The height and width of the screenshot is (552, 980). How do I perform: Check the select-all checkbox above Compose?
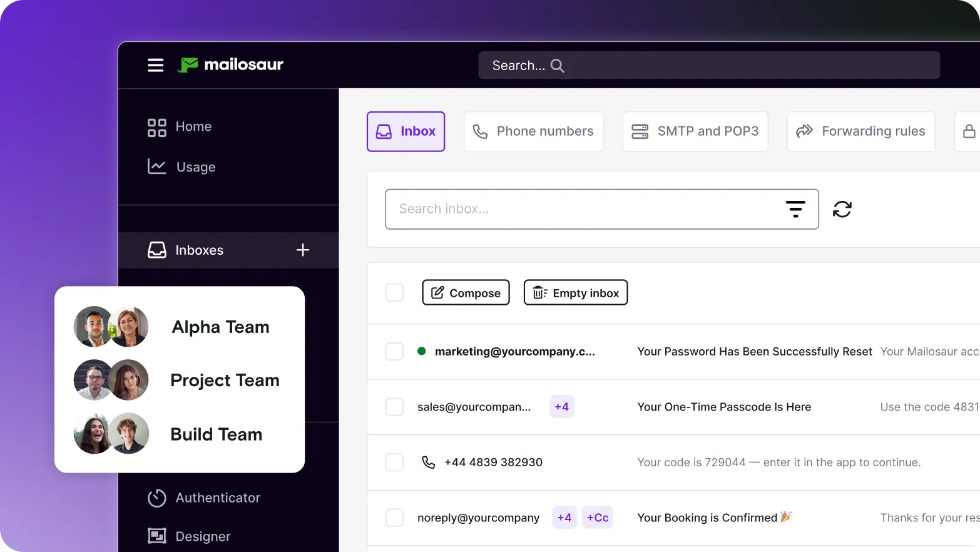[x=394, y=292]
